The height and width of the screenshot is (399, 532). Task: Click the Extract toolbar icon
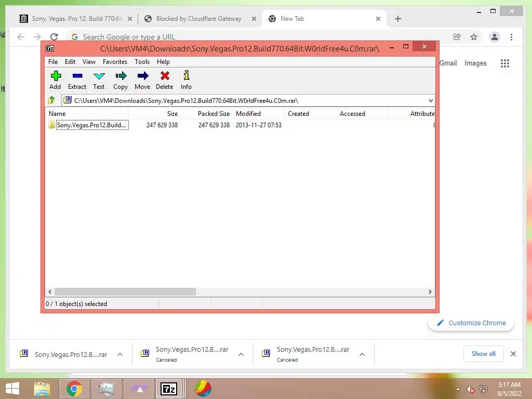point(77,81)
